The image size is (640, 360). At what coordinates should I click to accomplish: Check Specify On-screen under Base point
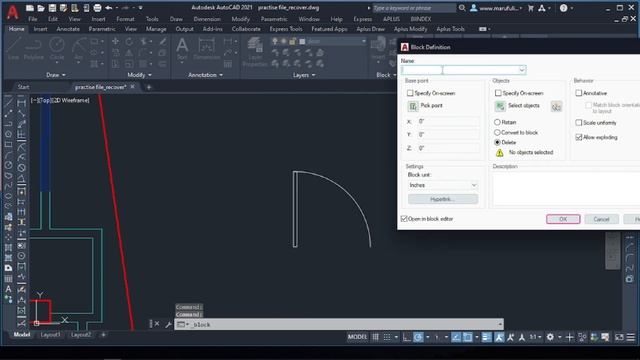pos(410,93)
